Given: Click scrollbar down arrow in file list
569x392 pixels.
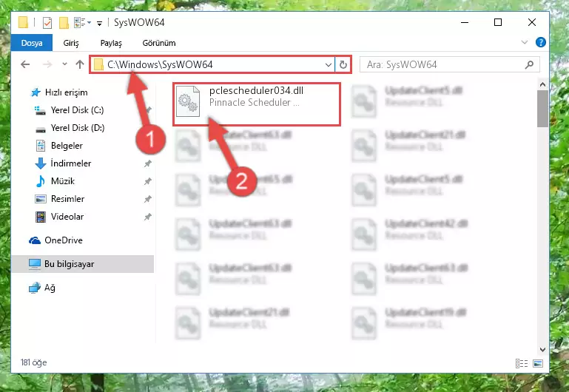Looking at the screenshot, I should tap(542, 350).
